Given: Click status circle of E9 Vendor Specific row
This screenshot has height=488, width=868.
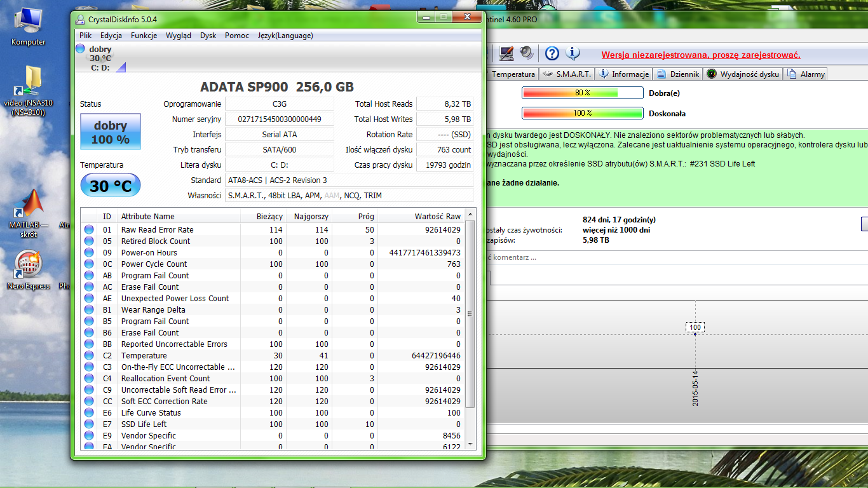Looking at the screenshot, I should [x=89, y=436].
